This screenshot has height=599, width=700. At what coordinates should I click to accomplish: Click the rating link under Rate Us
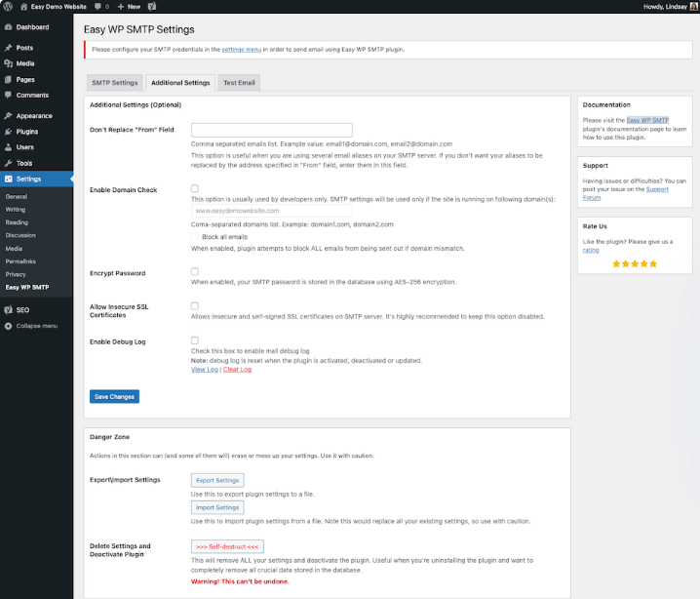coord(591,250)
